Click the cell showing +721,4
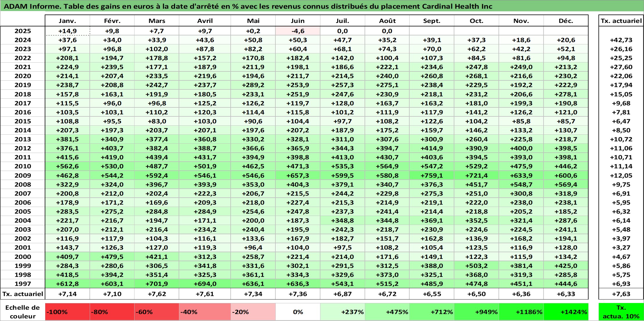 coord(476,176)
